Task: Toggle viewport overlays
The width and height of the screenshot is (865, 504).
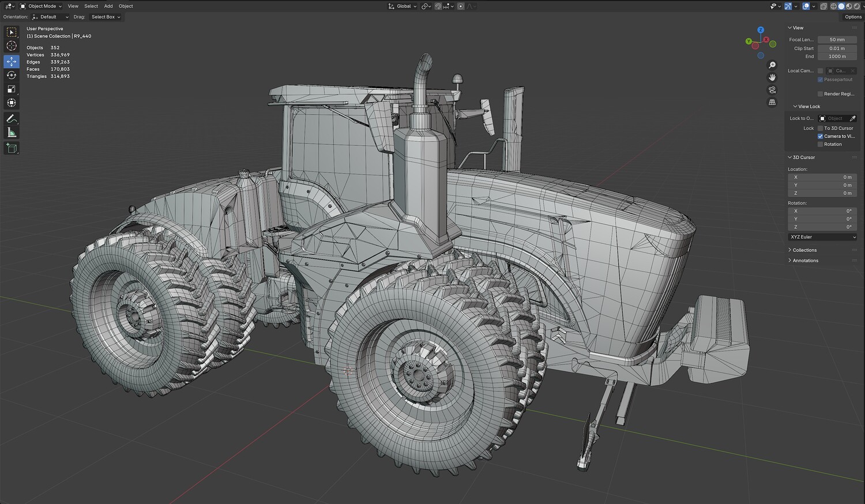Action: 806,6
